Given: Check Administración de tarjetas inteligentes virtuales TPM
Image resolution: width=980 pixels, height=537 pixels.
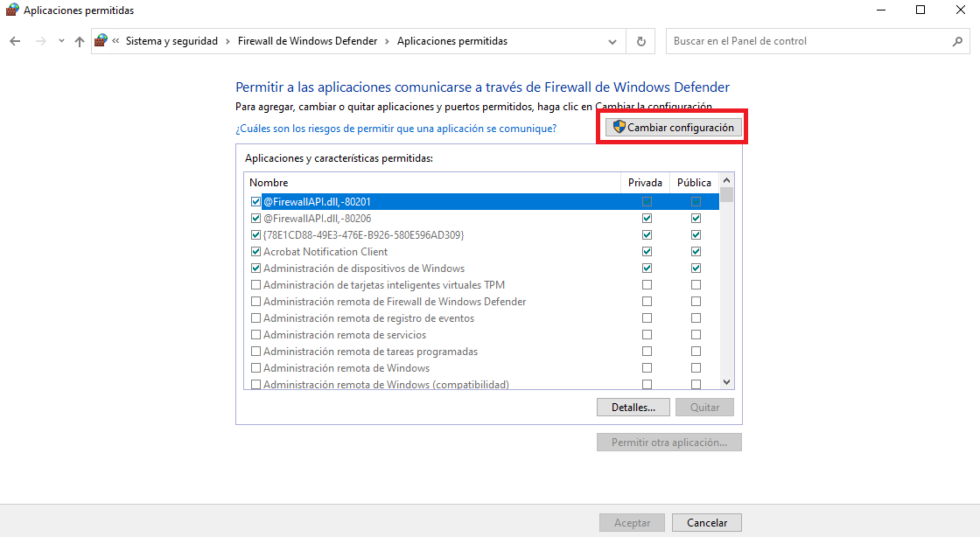Looking at the screenshot, I should [x=255, y=285].
